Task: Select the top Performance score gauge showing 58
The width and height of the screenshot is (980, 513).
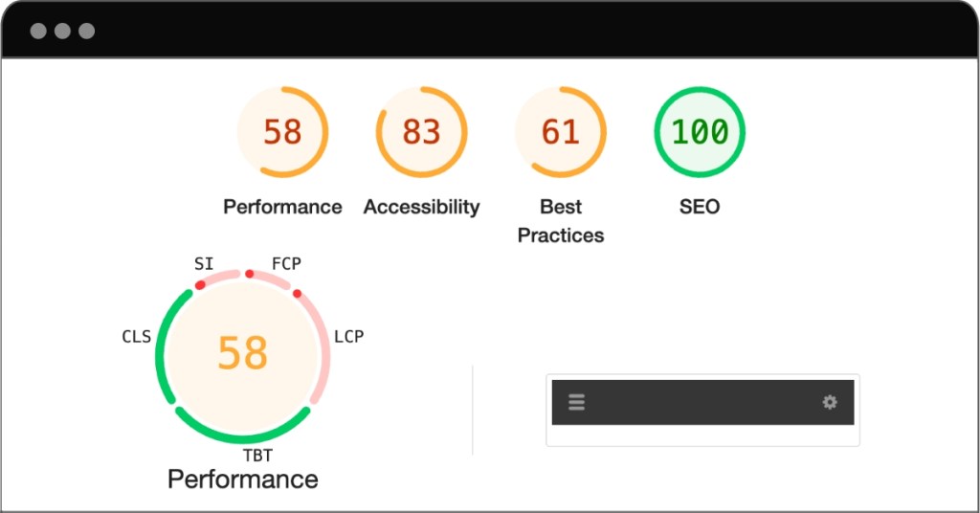Action: pos(282,132)
